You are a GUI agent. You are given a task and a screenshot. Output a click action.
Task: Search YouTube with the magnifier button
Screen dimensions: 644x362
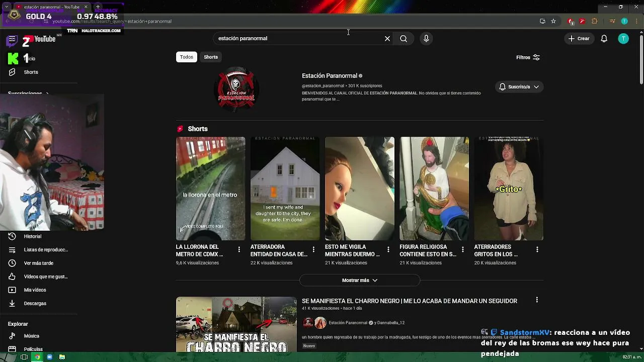tap(404, 39)
